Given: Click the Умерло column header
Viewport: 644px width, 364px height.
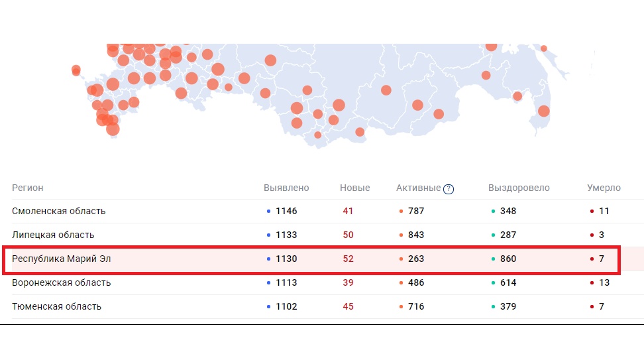Looking at the screenshot, I should 604,188.
